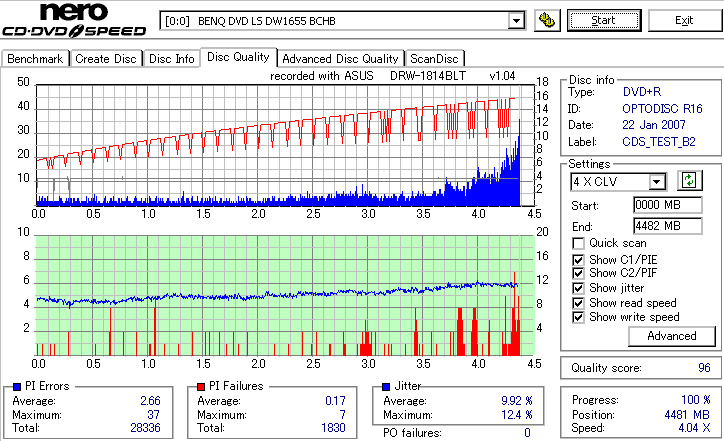
Task: Click the disc date 22 Jan 2007
Action: click(654, 125)
